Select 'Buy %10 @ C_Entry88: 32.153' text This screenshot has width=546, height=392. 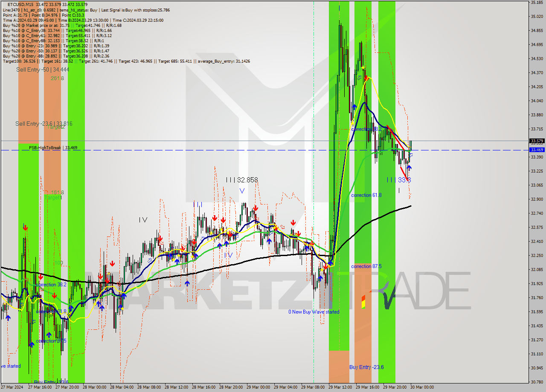tap(31, 40)
